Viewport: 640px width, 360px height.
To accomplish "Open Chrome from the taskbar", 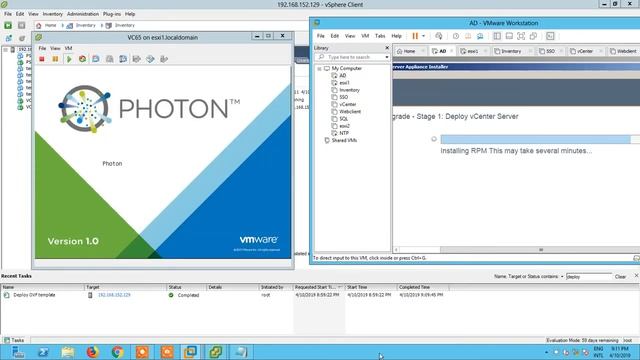I will pos(118,351).
